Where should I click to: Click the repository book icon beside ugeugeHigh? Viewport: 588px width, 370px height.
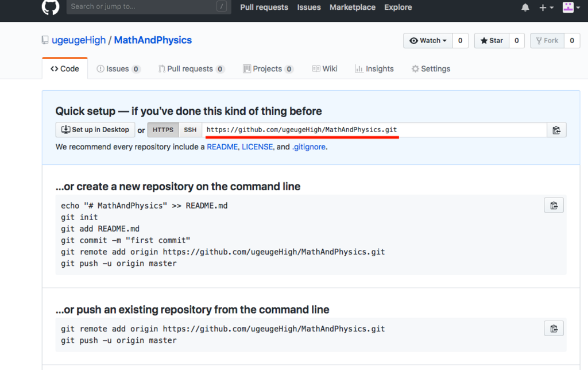(45, 40)
